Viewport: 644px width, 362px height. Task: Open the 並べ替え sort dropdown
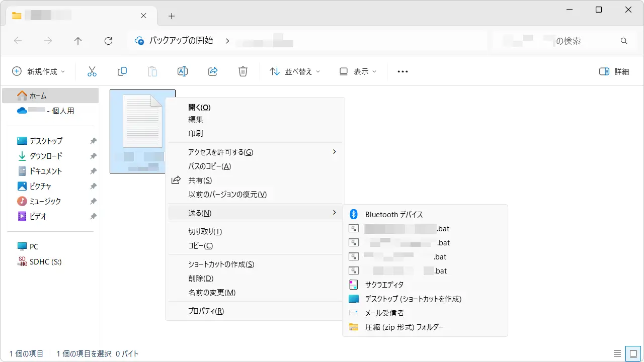(295, 71)
